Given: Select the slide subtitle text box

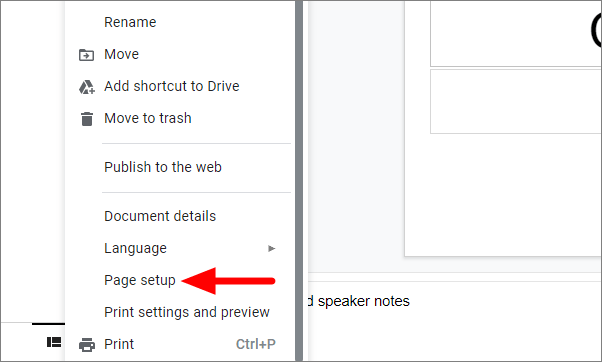Looking at the screenshot, I should tap(515, 101).
